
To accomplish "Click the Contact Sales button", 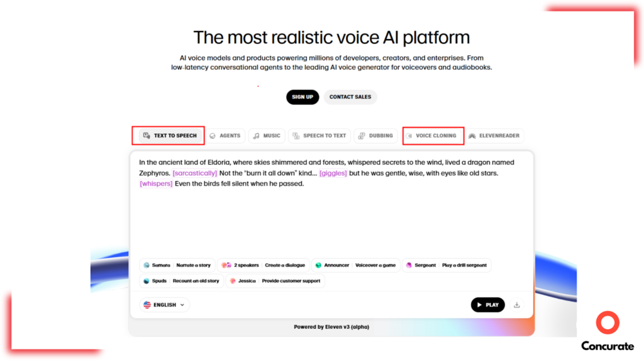I will (x=350, y=97).
